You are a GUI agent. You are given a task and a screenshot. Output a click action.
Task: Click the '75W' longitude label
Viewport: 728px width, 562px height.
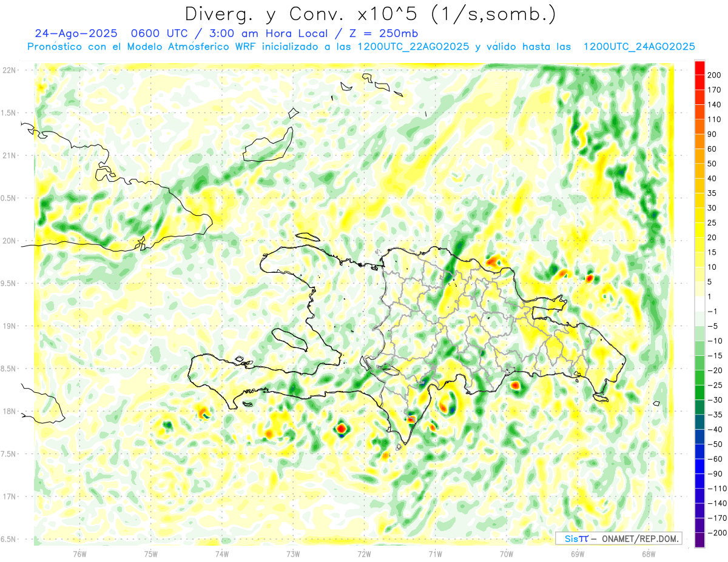(150, 554)
